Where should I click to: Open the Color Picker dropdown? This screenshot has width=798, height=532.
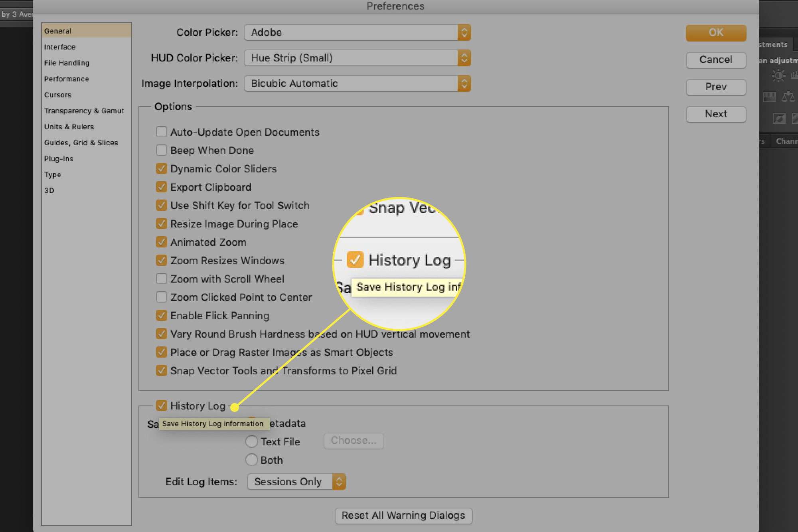tap(358, 32)
